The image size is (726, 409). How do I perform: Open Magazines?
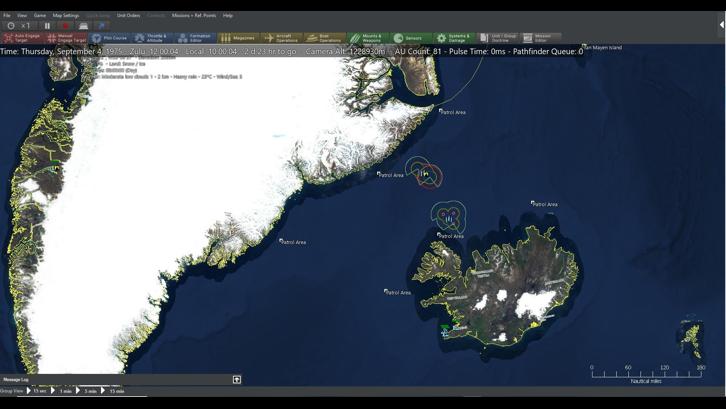238,38
